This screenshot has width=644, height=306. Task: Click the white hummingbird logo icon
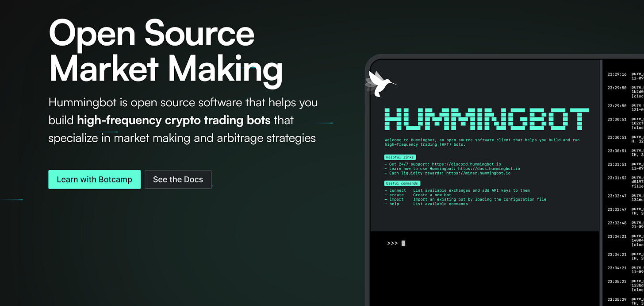[x=381, y=83]
